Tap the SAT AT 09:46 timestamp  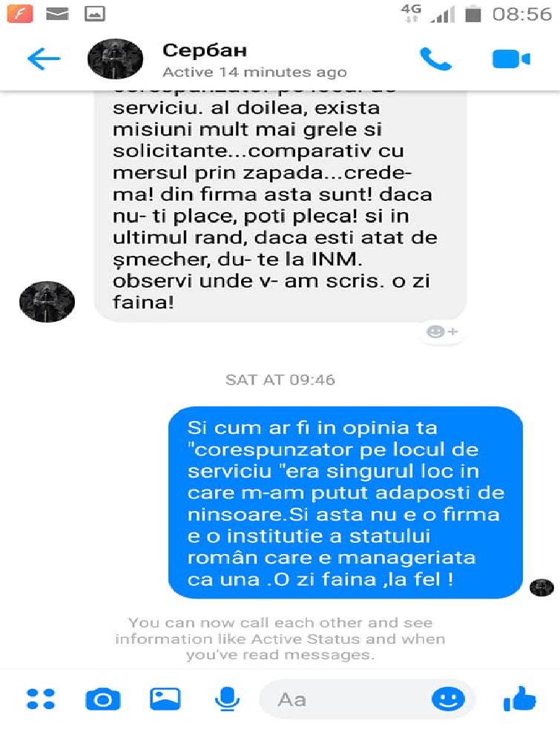tap(280, 380)
